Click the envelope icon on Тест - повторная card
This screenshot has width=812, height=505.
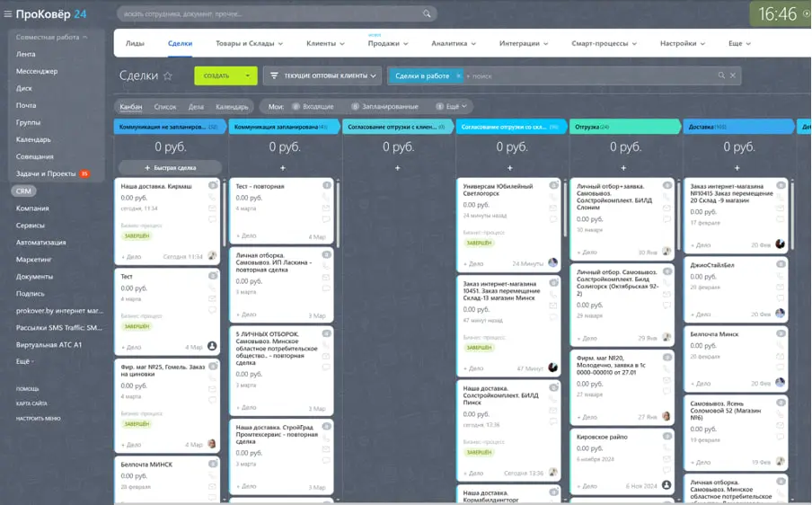(x=326, y=208)
